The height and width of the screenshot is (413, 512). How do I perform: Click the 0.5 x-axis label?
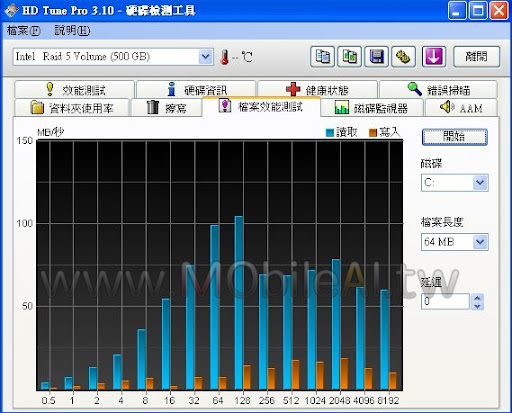[49, 400]
